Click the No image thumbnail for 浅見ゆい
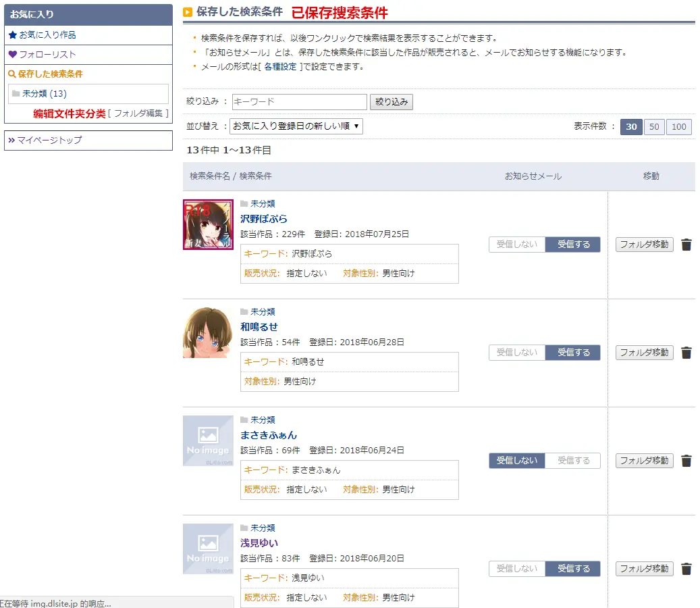Screen dimensions: 700x608 pyautogui.click(x=208, y=549)
